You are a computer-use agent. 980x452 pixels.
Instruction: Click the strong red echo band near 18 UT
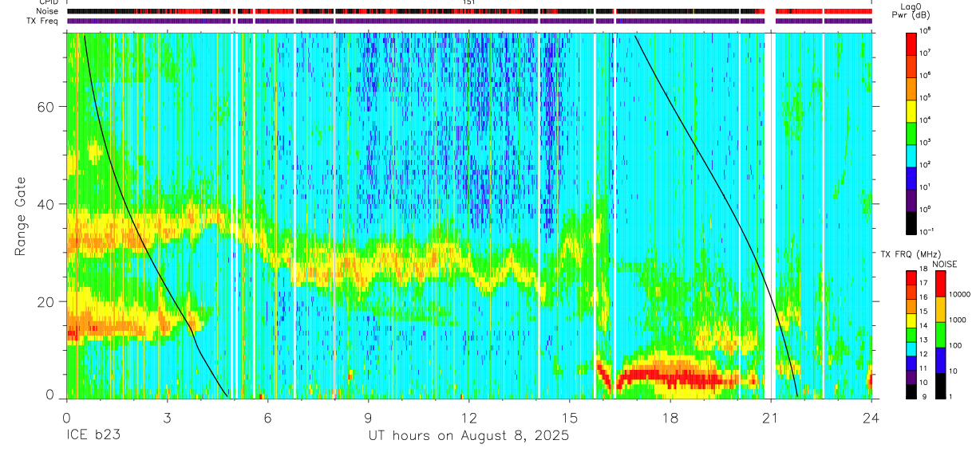click(670, 376)
